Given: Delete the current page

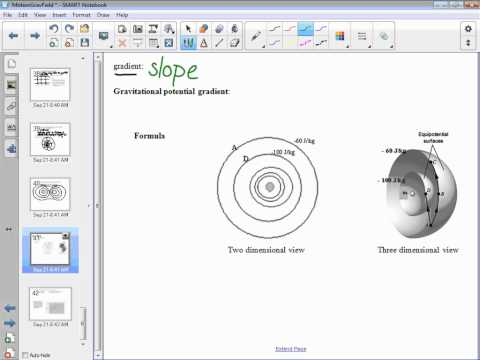Looking at the screenshot, I should 69,43.
